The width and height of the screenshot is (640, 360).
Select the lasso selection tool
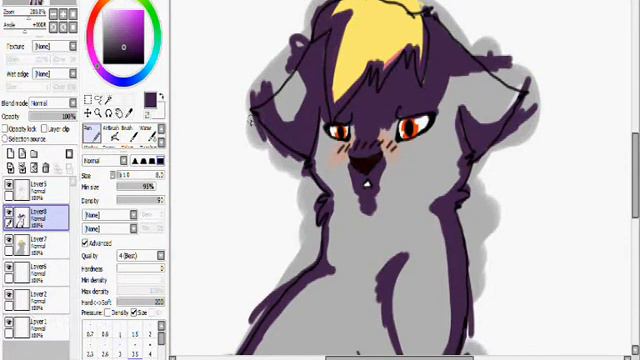98,100
